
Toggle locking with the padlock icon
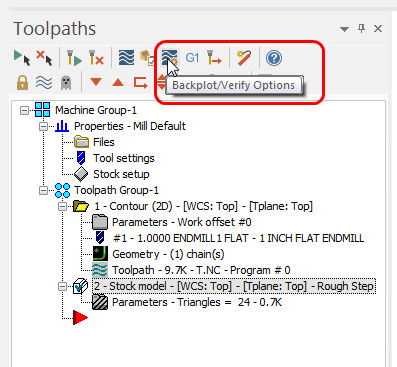click(x=22, y=82)
